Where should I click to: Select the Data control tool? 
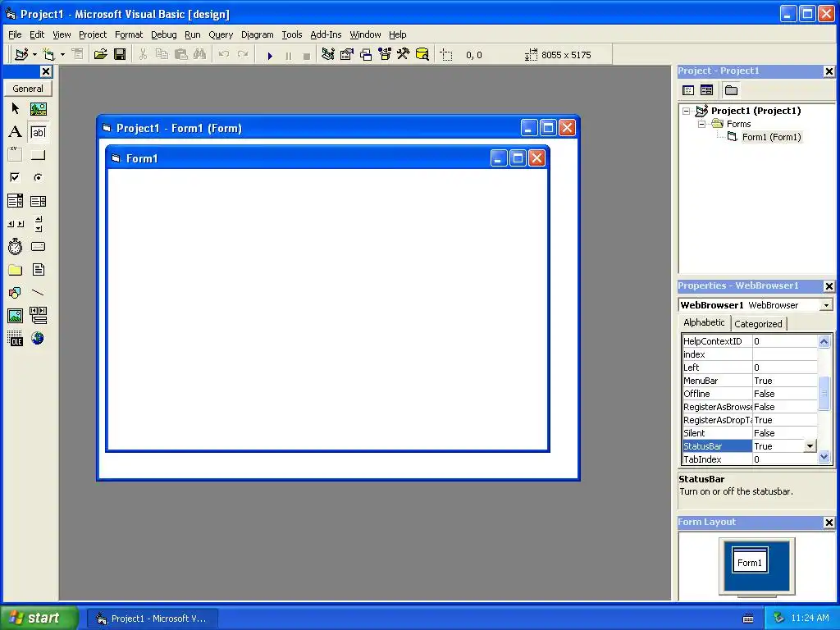(38, 316)
